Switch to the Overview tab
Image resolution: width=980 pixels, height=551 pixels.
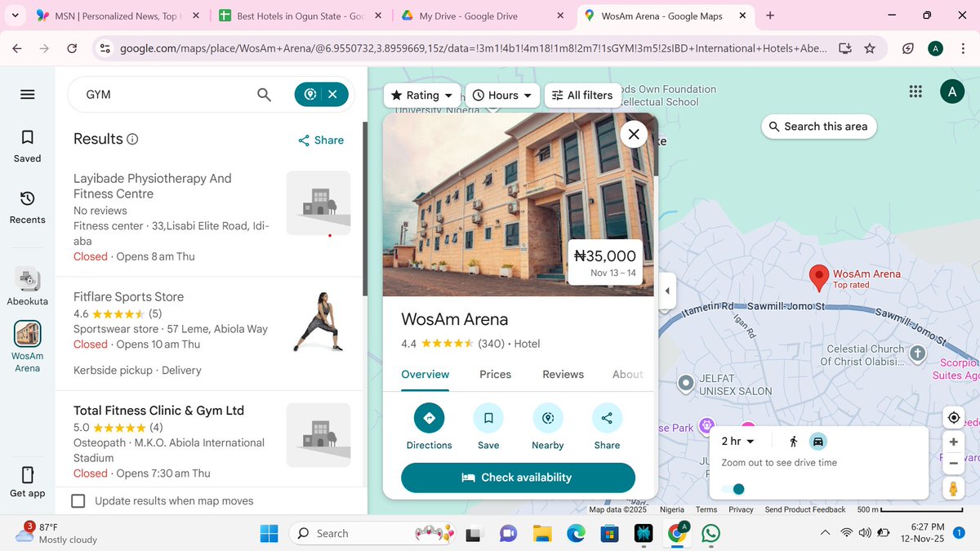coord(425,374)
